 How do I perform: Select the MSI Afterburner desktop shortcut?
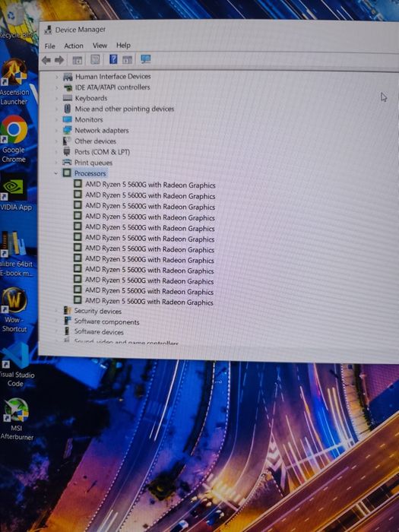tap(16, 420)
